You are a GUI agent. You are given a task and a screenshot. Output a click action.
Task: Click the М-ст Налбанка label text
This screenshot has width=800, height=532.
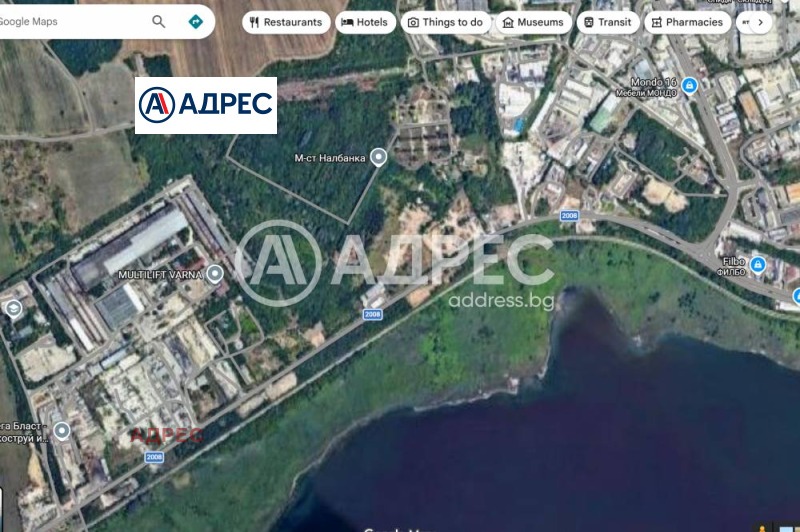pos(330,158)
